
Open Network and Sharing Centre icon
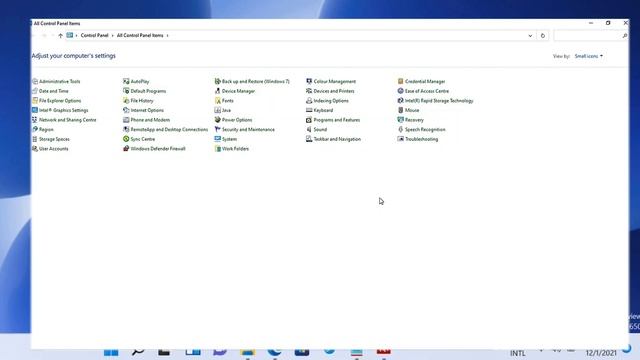click(x=35, y=120)
